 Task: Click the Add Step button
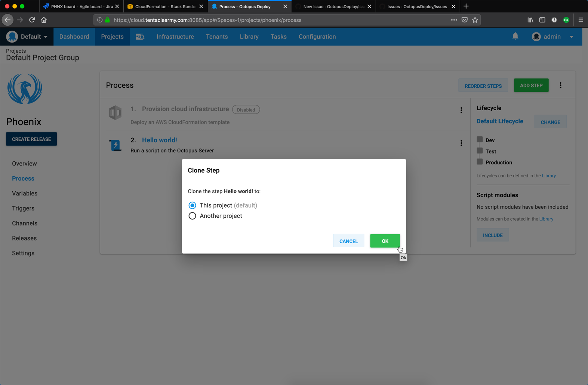coord(531,86)
